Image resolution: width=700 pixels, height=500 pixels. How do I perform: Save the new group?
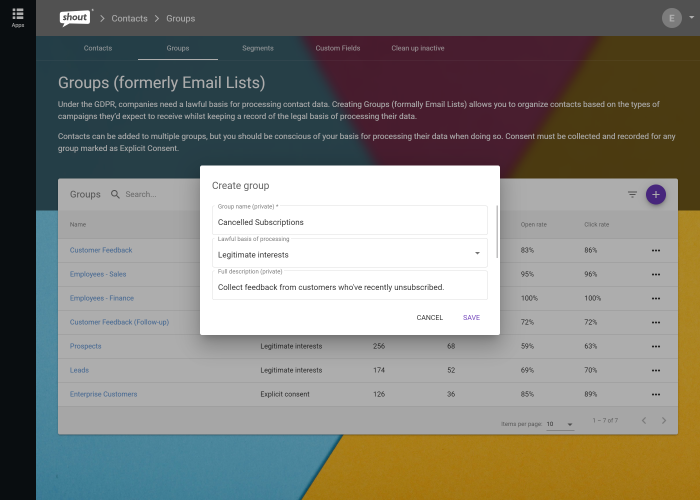pyautogui.click(x=471, y=317)
